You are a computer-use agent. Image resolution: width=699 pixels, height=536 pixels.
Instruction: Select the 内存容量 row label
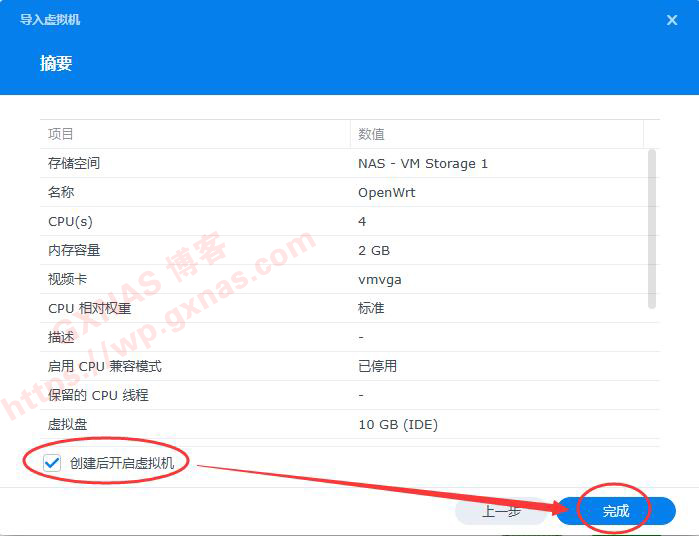(74, 250)
